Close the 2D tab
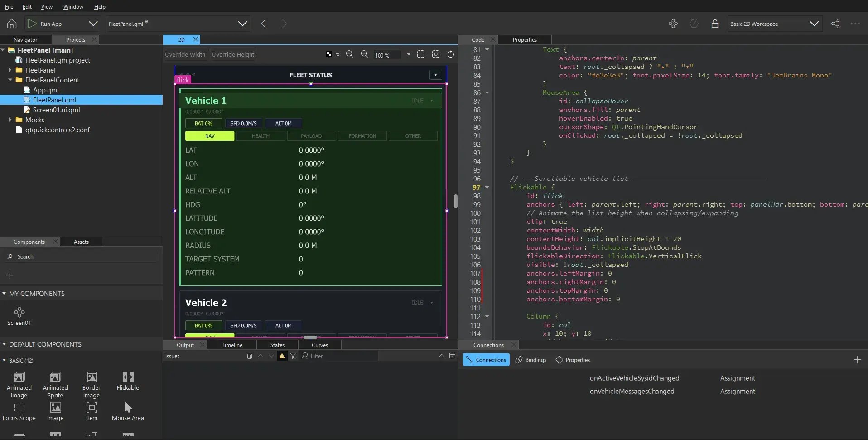 tap(195, 39)
